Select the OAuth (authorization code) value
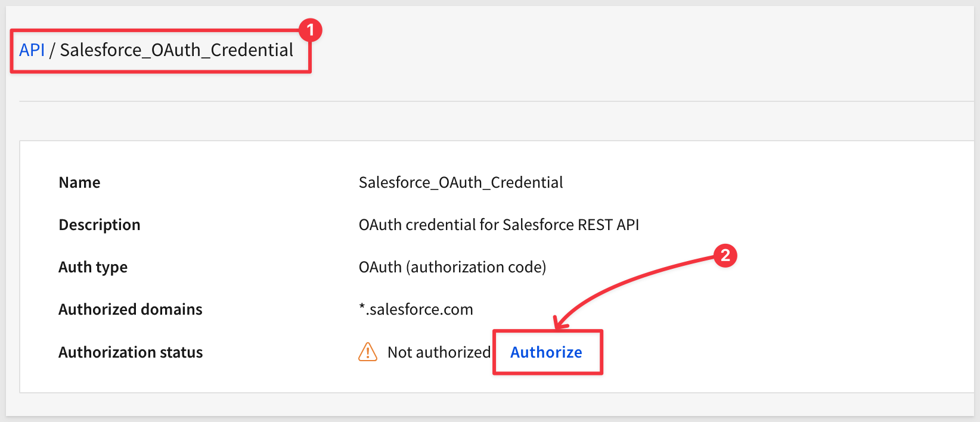This screenshot has width=980, height=422. [x=452, y=267]
